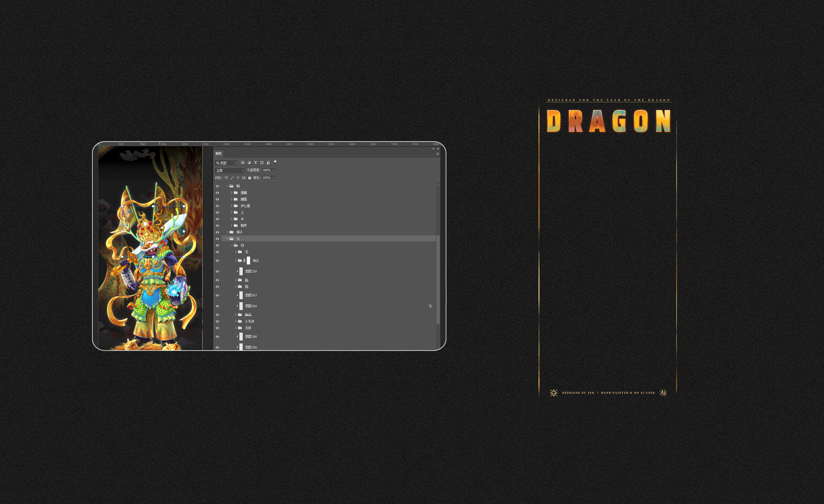Click the 角云 layer mask thumbnail
Image resolution: width=824 pixels, height=504 pixels.
pos(248,260)
